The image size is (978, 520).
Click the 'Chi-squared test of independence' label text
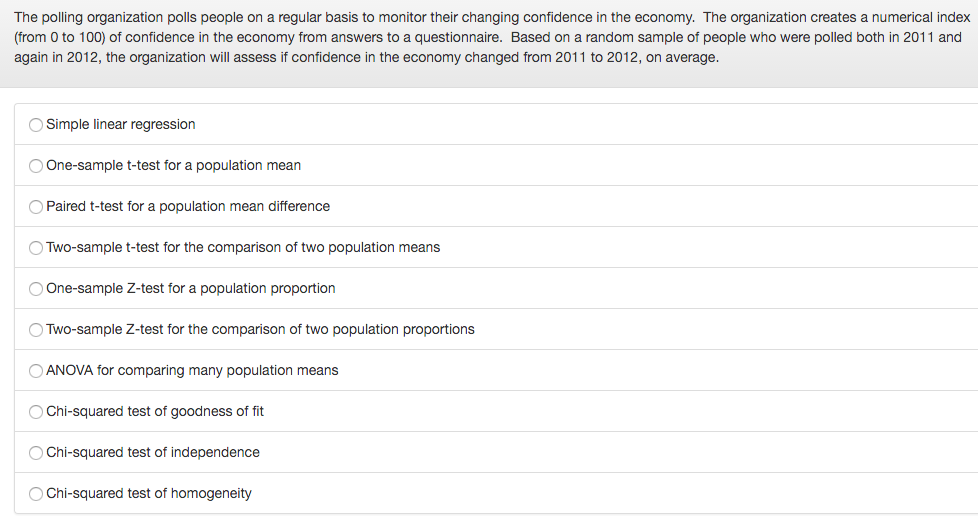(153, 452)
